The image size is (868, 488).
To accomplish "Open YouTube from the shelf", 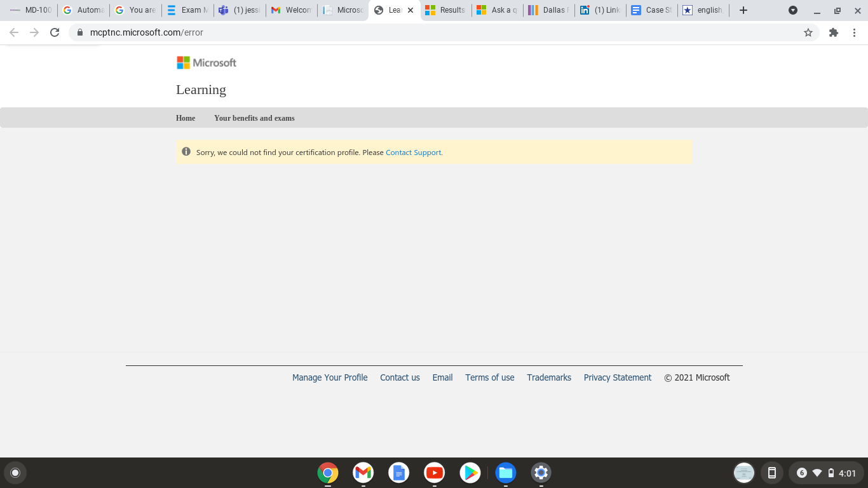I will [435, 473].
